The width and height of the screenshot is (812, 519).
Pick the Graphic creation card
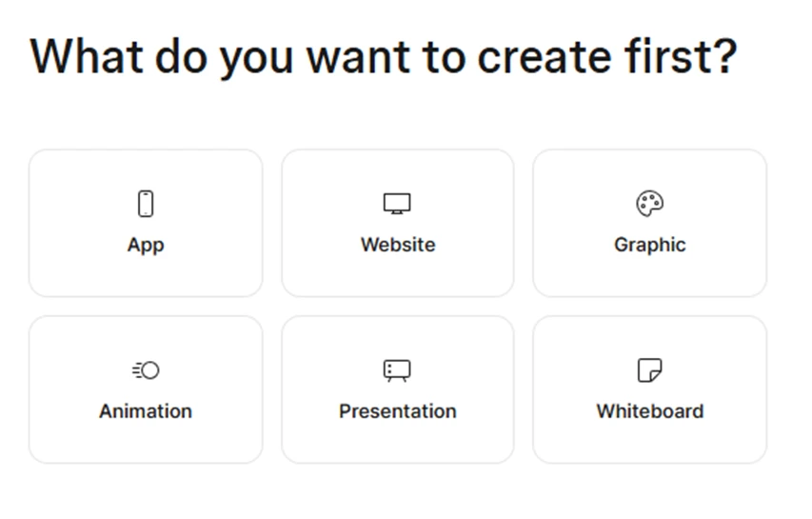pyautogui.click(x=649, y=223)
